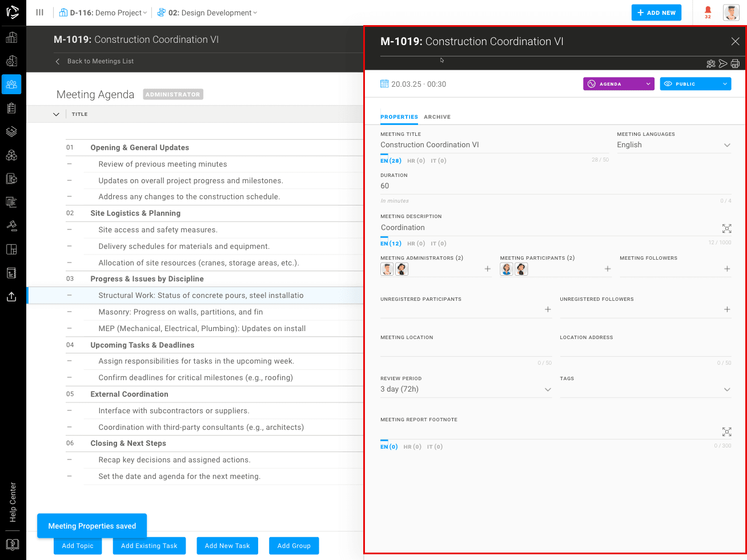Viewport: 747px width, 560px height.
Task: Switch to the Archive tab
Action: [x=437, y=117]
